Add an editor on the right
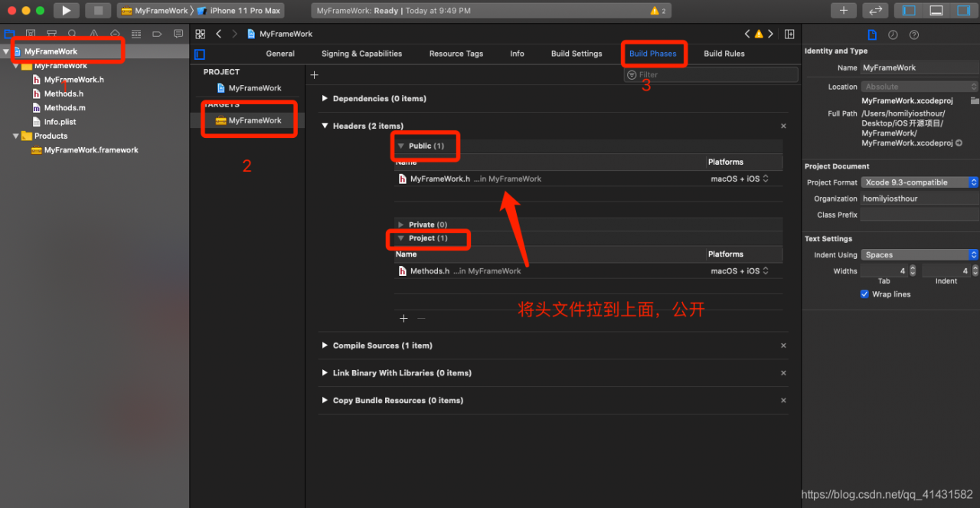This screenshot has height=508, width=980. pyautogui.click(x=789, y=34)
